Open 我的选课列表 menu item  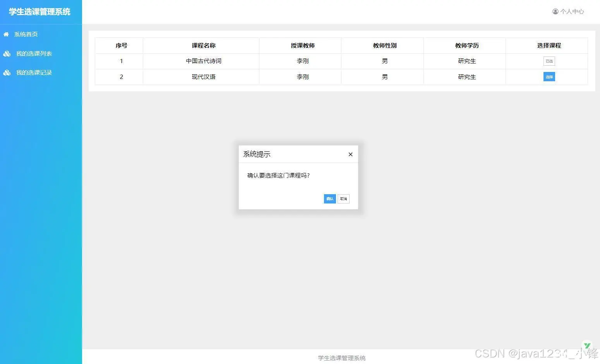(34, 54)
